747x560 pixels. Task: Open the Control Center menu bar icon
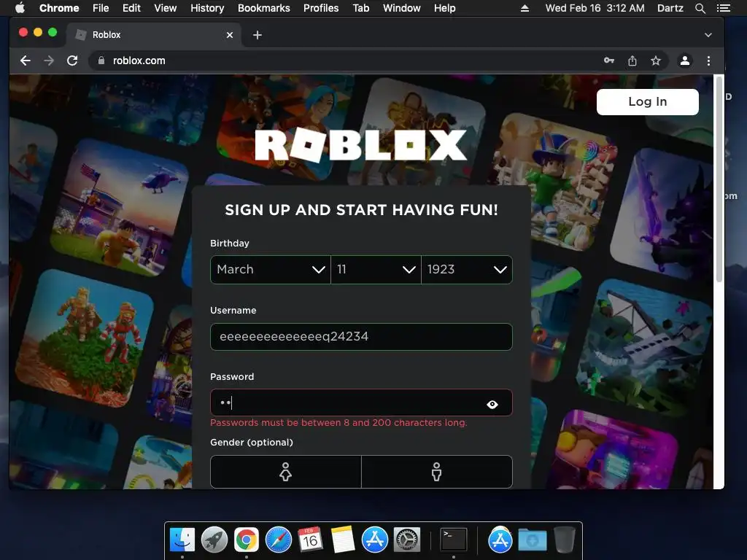point(723,8)
